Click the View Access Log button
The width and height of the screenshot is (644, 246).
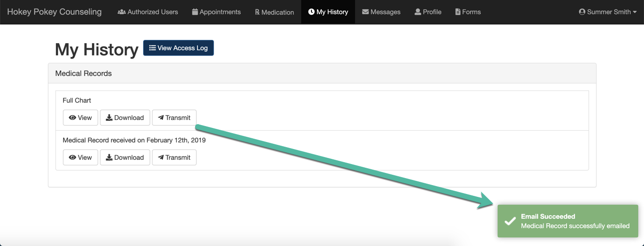point(178,48)
